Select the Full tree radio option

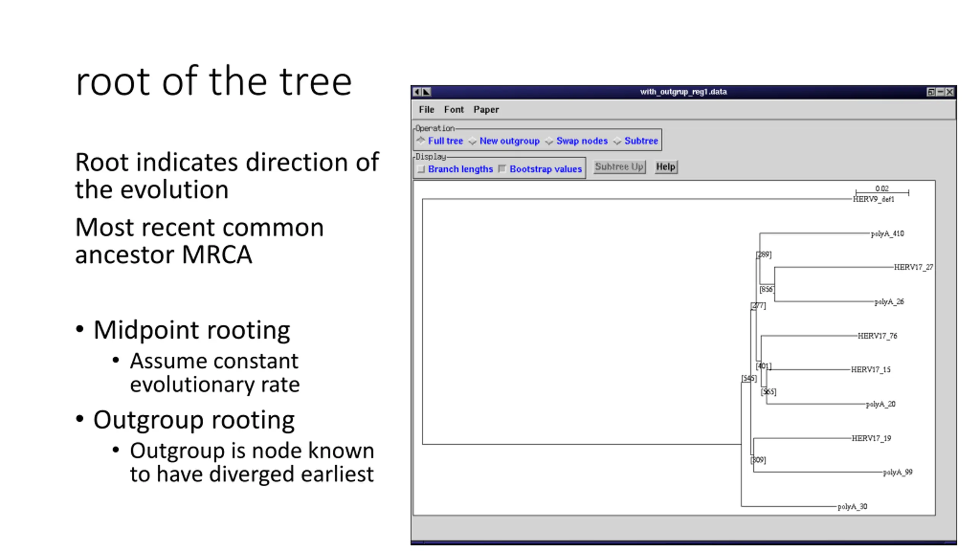click(440, 141)
